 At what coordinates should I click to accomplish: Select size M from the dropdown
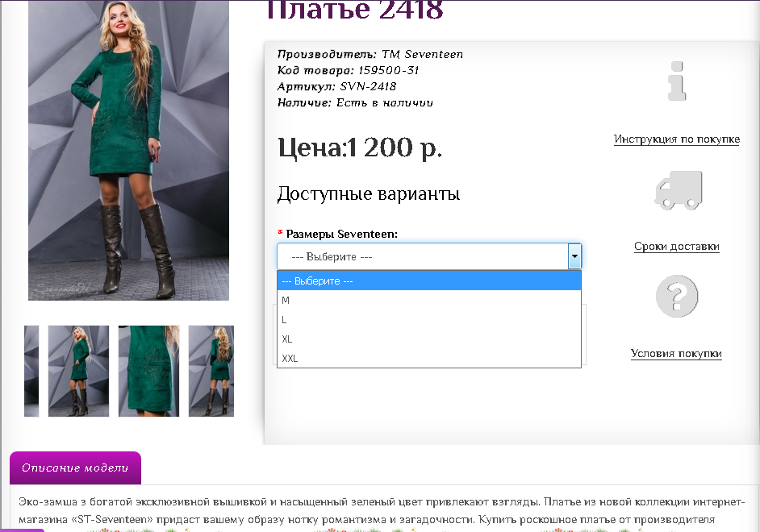point(429,300)
